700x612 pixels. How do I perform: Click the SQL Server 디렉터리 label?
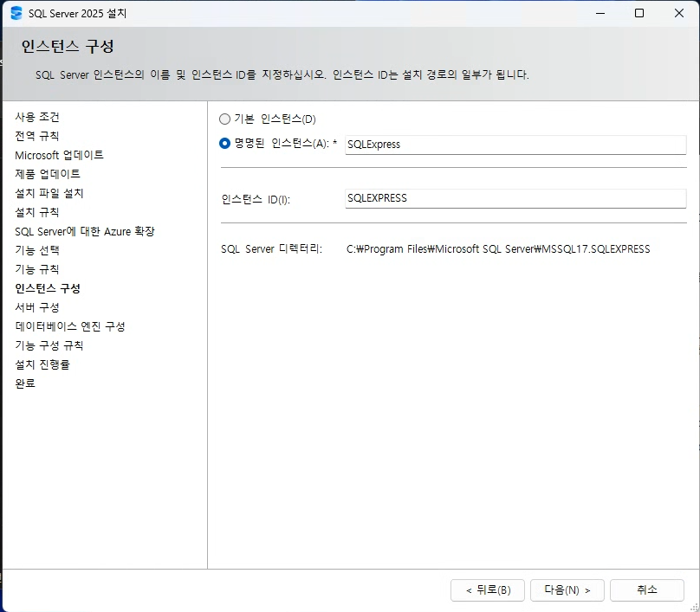click(x=271, y=249)
